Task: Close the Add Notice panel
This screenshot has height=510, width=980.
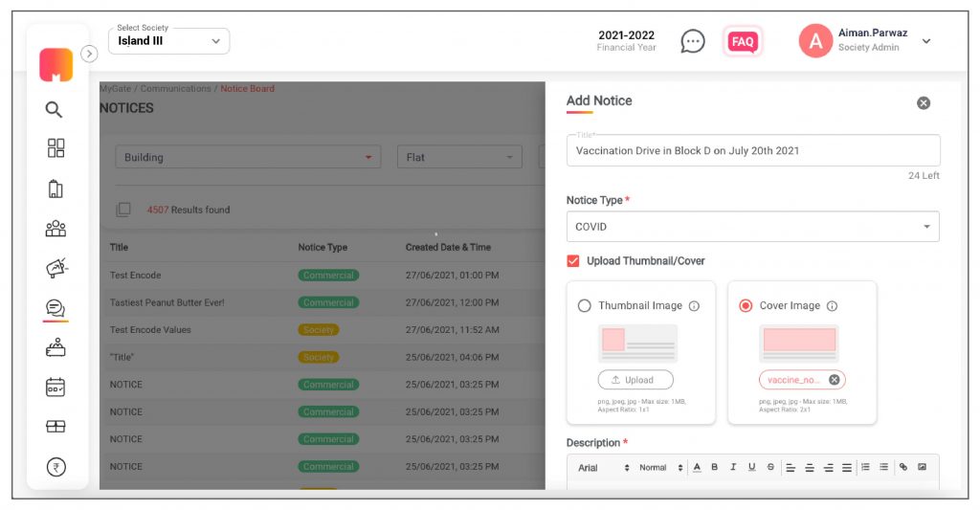Action: 924,103
